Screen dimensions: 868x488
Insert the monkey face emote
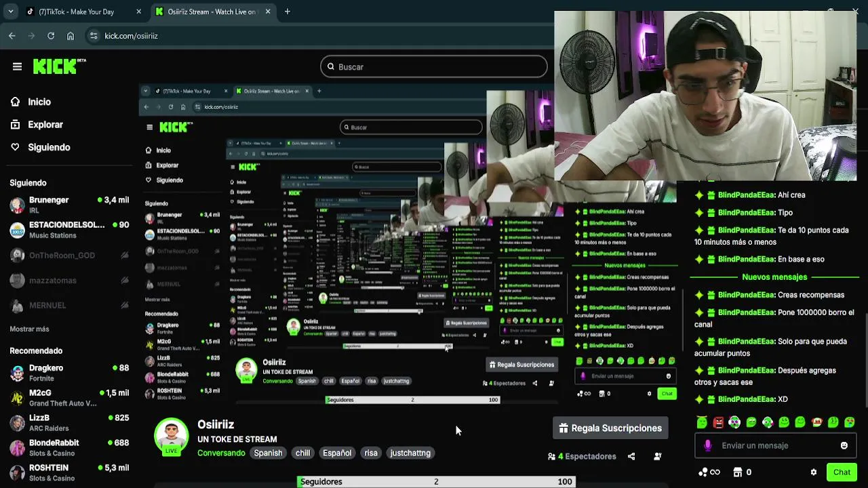pyautogui.click(x=816, y=422)
